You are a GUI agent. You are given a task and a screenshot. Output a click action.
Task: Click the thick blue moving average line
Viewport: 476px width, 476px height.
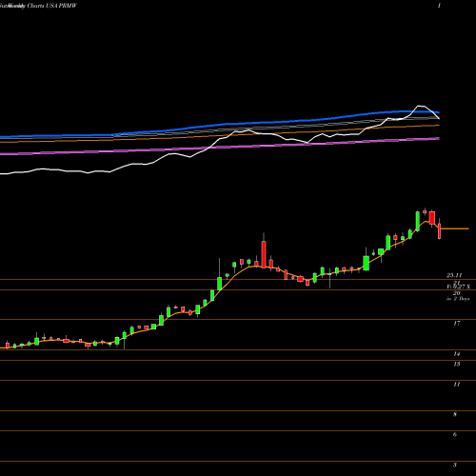(x=220, y=125)
